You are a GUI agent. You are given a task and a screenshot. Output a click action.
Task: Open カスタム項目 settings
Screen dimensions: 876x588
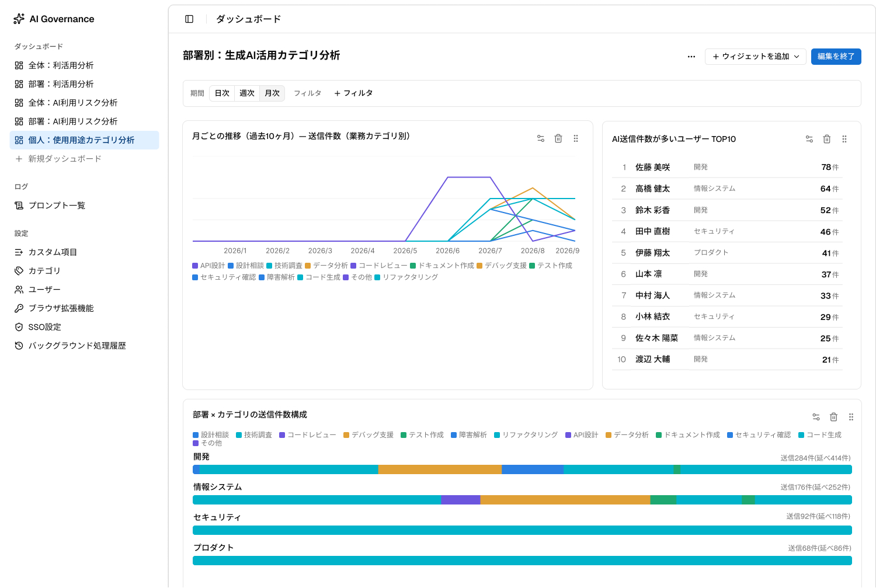click(84, 252)
